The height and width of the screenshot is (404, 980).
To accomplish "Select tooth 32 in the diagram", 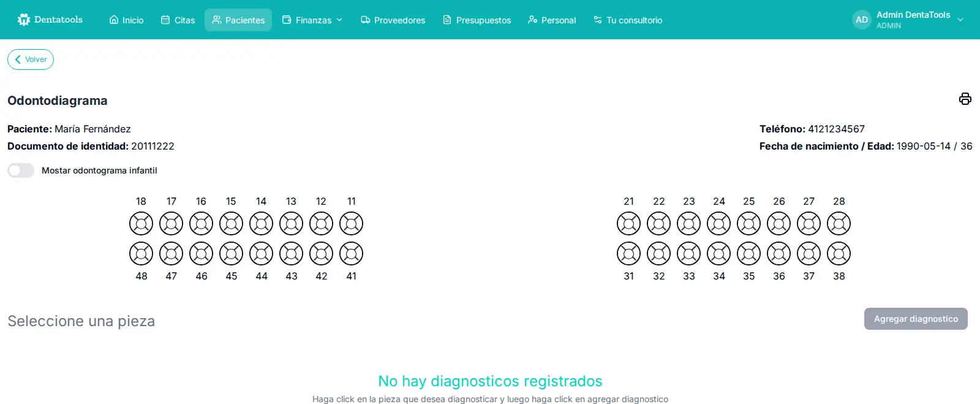I will tap(658, 253).
